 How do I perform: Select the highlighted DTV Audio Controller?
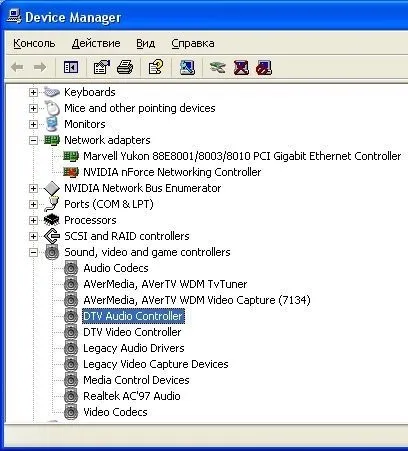[133, 316]
